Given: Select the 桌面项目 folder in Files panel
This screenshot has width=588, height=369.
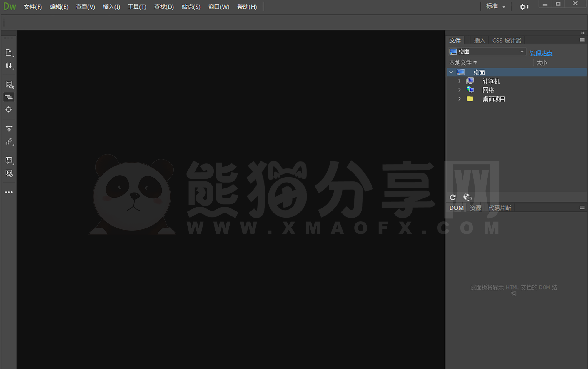Looking at the screenshot, I should (x=494, y=99).
